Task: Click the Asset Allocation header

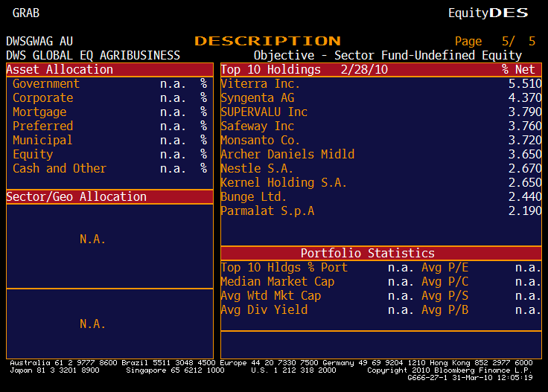Action: pyautogui.click(x=109, y=69)
